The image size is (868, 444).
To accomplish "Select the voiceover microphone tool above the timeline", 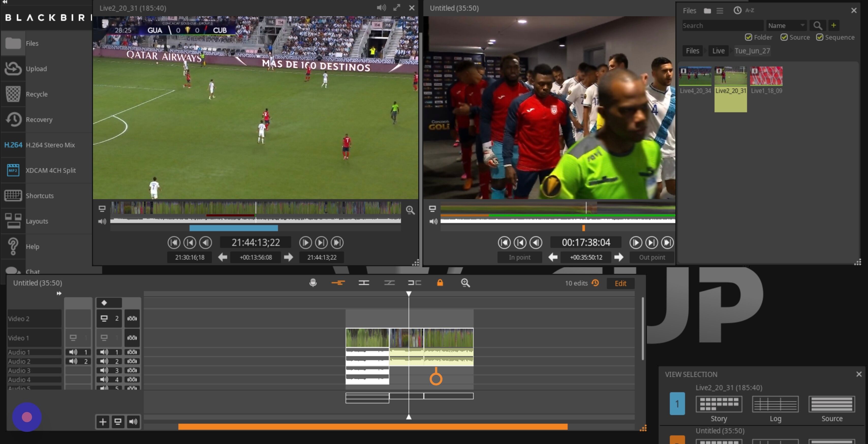I will (313, 283).
